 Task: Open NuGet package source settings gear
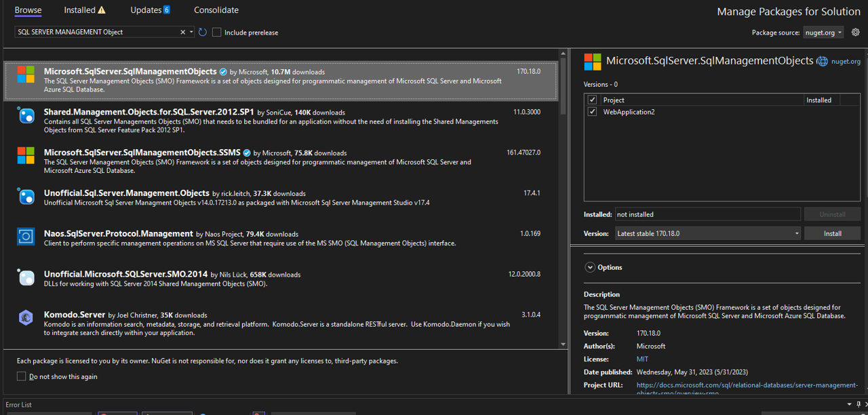[x=856, y=32]
